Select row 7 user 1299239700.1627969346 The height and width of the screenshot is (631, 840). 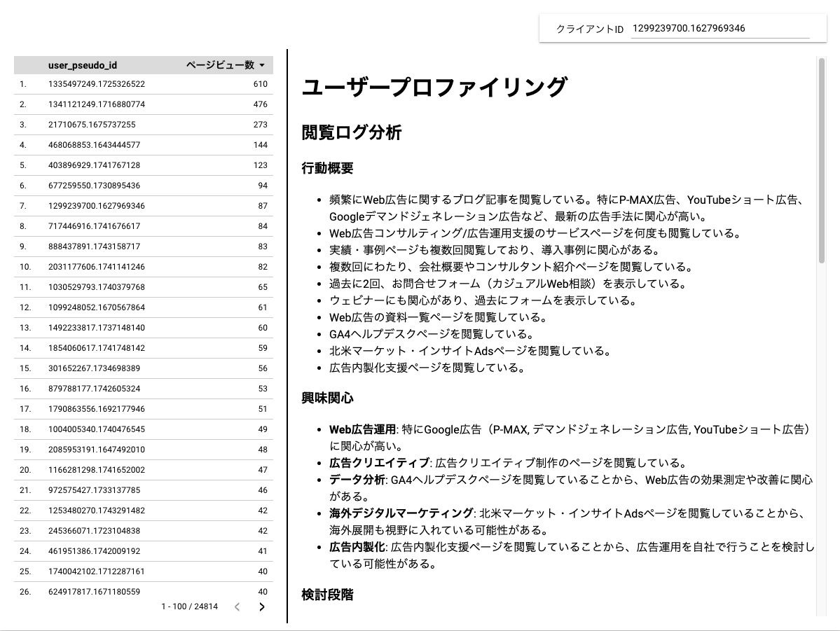[x=97, y=206]
